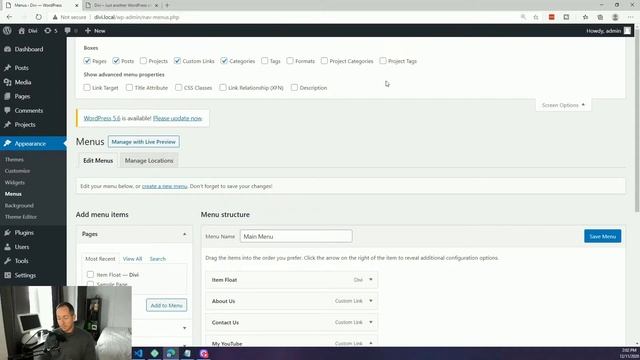Follow the create a new menu link
This screenshot has height=360, width=640.
coord(164,186)
